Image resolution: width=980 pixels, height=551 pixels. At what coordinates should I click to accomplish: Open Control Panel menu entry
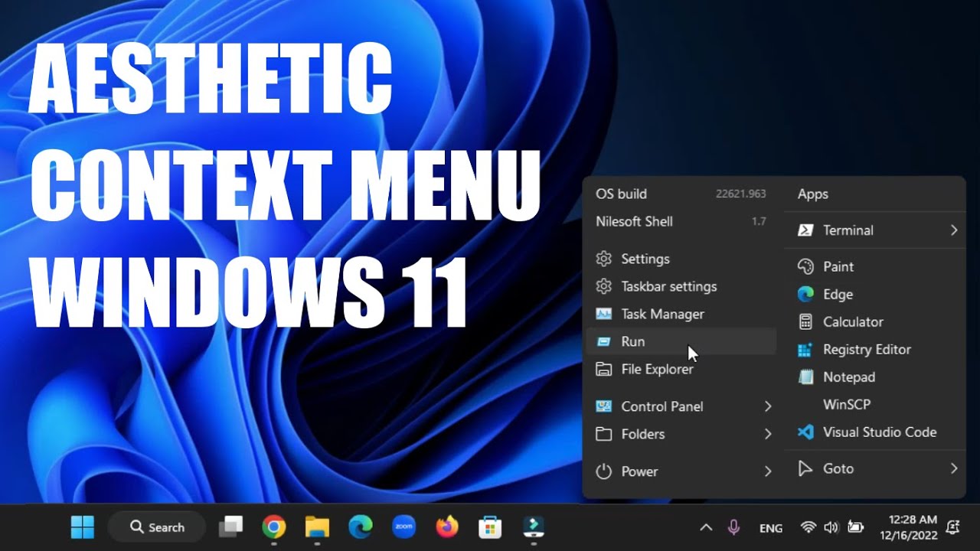coord(681,406)
